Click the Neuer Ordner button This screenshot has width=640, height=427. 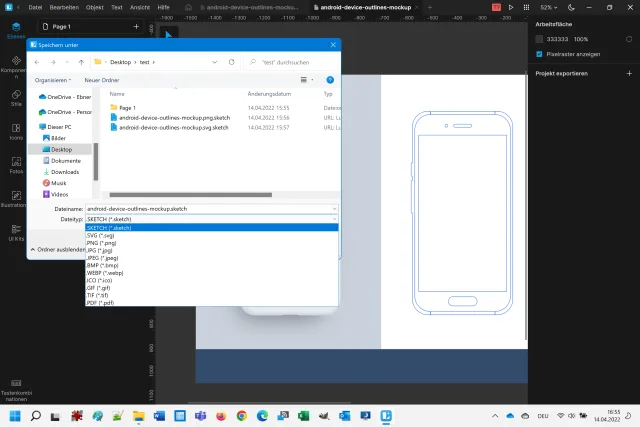[102, 80]
